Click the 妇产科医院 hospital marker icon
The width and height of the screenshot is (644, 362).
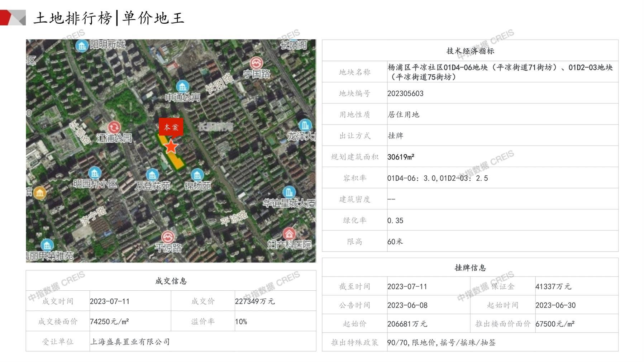289,234
